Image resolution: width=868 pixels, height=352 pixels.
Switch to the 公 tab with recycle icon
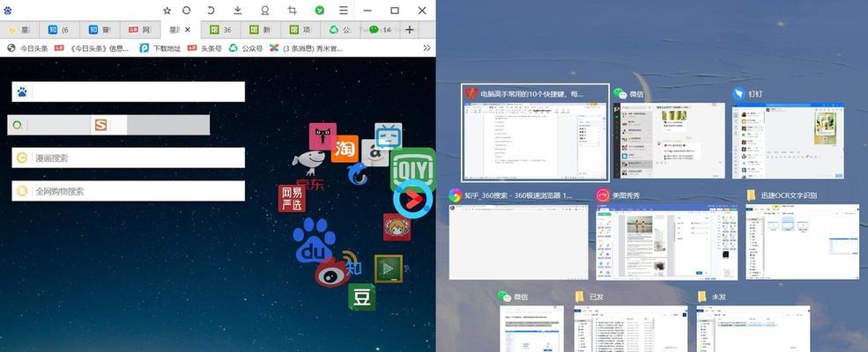pos(340,30)
